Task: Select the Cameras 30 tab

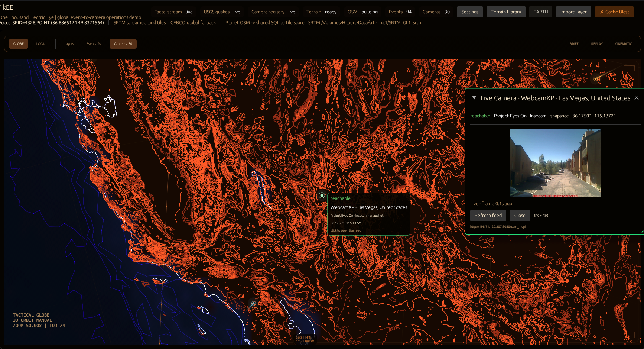Action: tap(123, 44)
